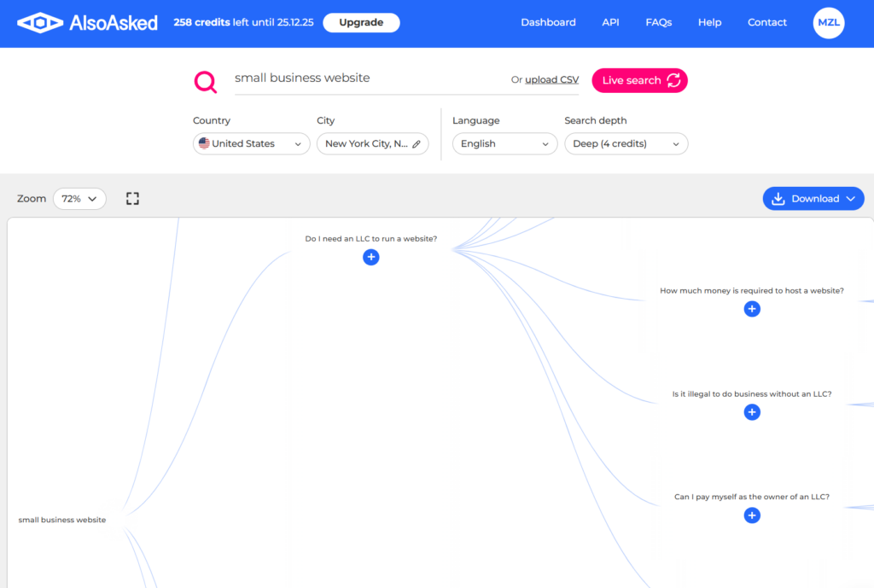Expand the "Can I pay myself as the owner of an LLC?" plus

(752, 515)
